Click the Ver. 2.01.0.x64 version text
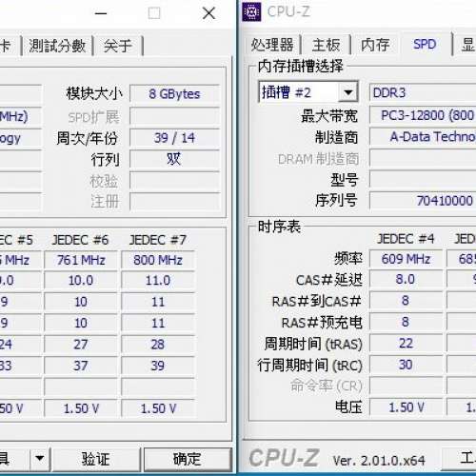 pyautogui.click(x=379, y=461)
